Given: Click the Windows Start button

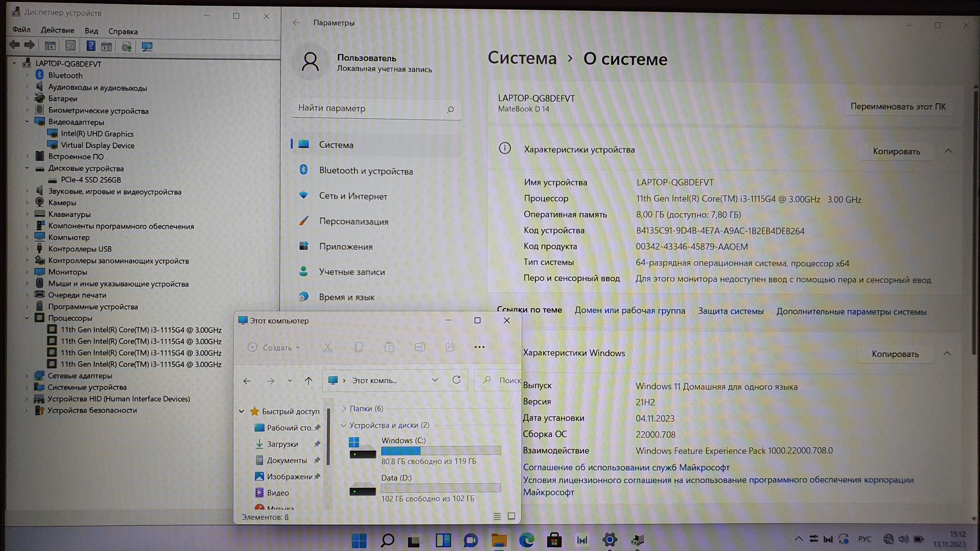Looking at the screenshot, I should click(359, 540).
